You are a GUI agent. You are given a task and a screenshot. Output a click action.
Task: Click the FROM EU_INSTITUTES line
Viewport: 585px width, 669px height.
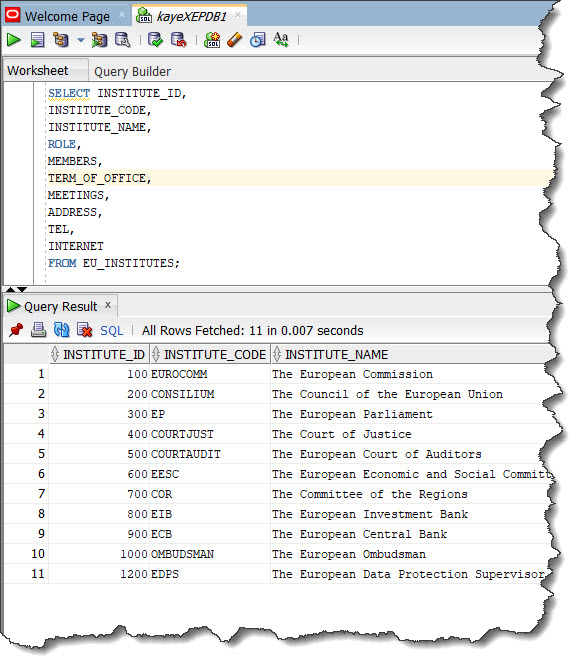pyautogui.click(x=114, y=263)
